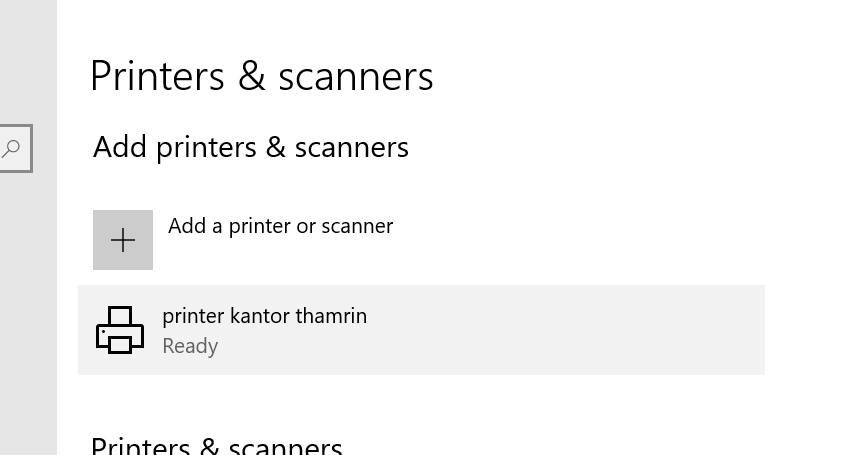867x455 pixels.
Task: Click the 'Add printers & scanners' heading
Action: 250,147
